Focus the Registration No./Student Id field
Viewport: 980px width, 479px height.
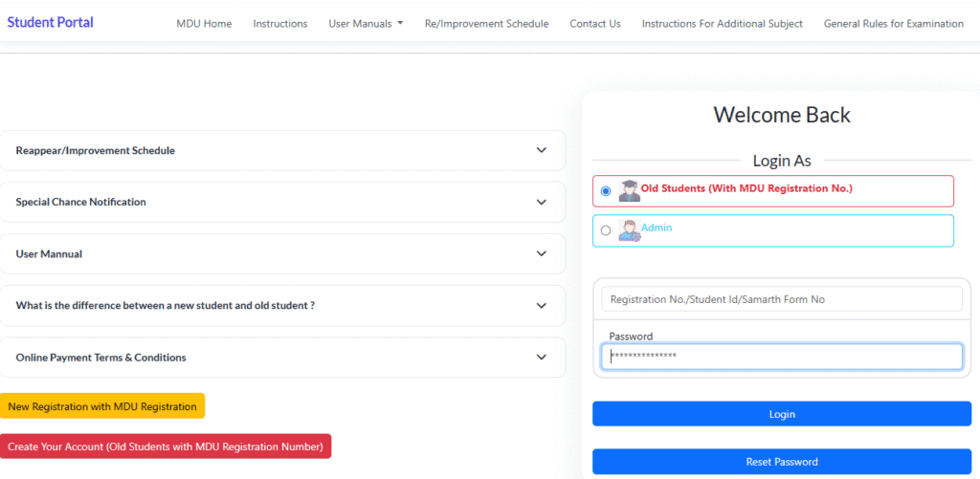click(782, 299)
